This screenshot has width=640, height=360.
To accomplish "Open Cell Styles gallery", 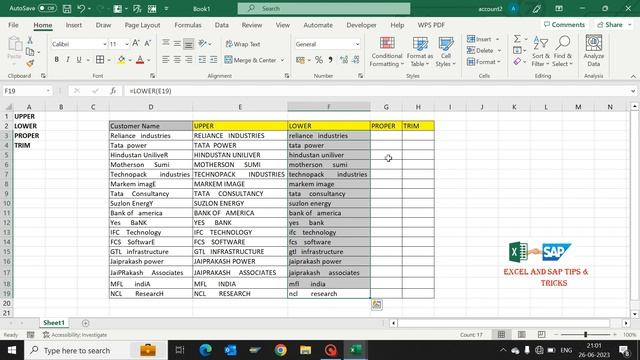I will (446, 52).
